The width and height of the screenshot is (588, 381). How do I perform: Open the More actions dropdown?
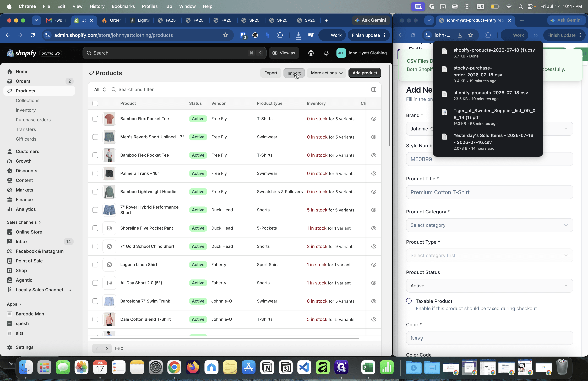click(326, 73)
